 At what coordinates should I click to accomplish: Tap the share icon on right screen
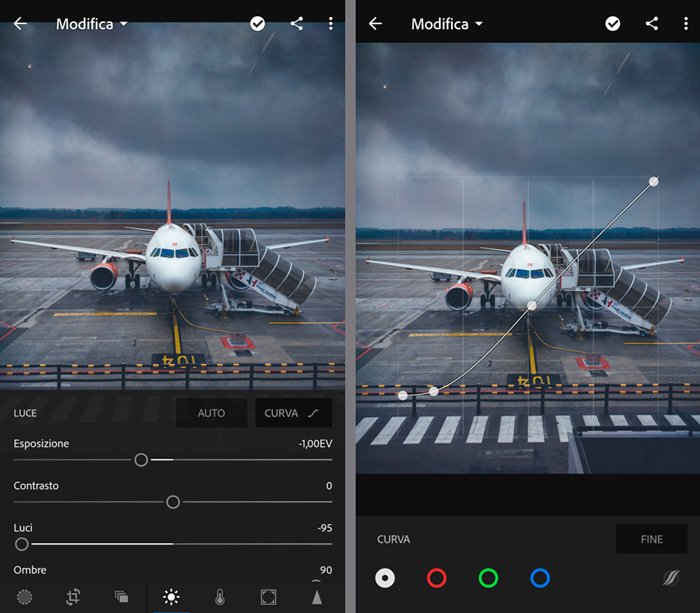(652, 24)
